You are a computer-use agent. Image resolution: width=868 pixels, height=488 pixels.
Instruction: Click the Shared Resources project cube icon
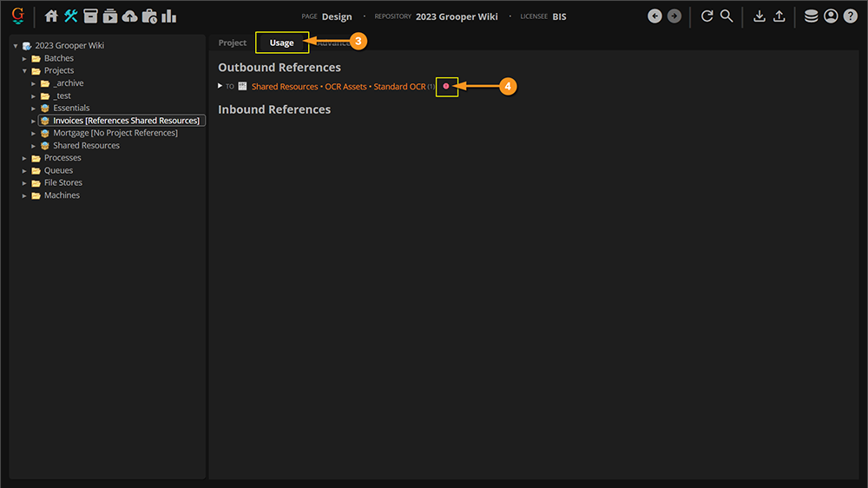click(45, 146)
